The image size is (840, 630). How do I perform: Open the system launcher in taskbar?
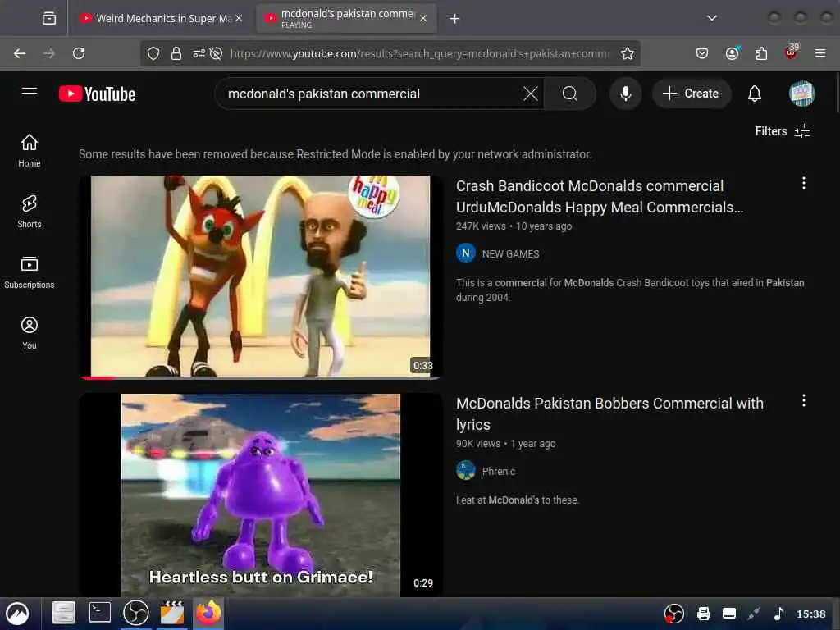tap(17, 614)
